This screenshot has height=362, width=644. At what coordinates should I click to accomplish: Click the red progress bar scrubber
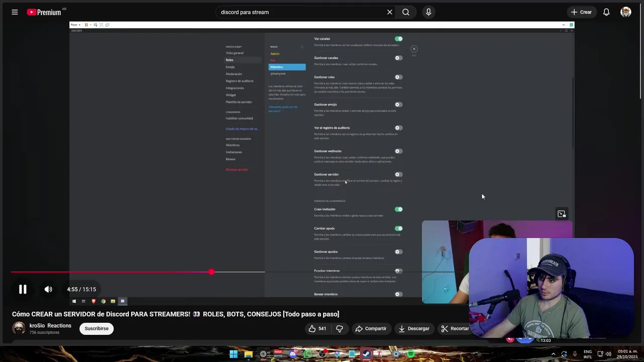pos(211,272)
